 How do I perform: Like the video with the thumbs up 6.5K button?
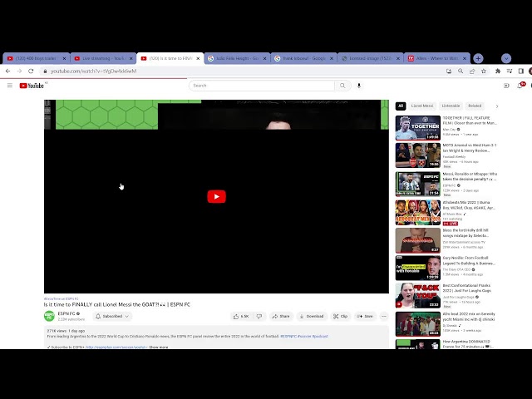[241, 316]
